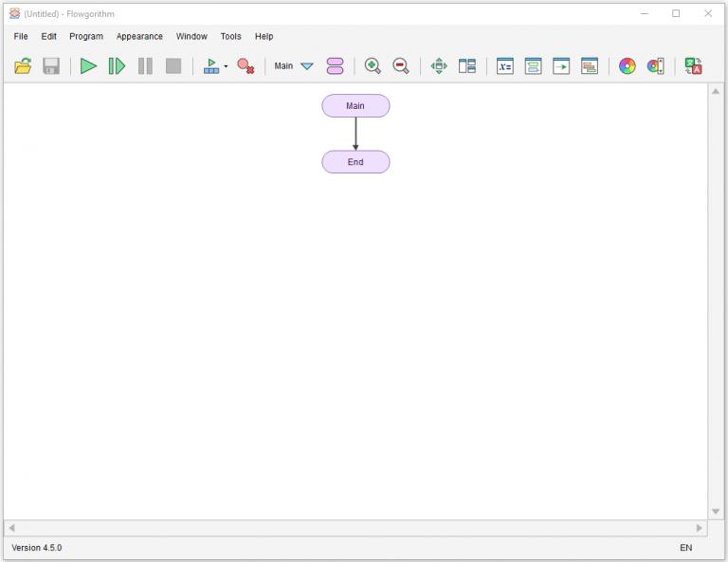This screenshot has width=728, height=562.
Task: Click the Open file folder icon
Action: click(x=24, y=66)
